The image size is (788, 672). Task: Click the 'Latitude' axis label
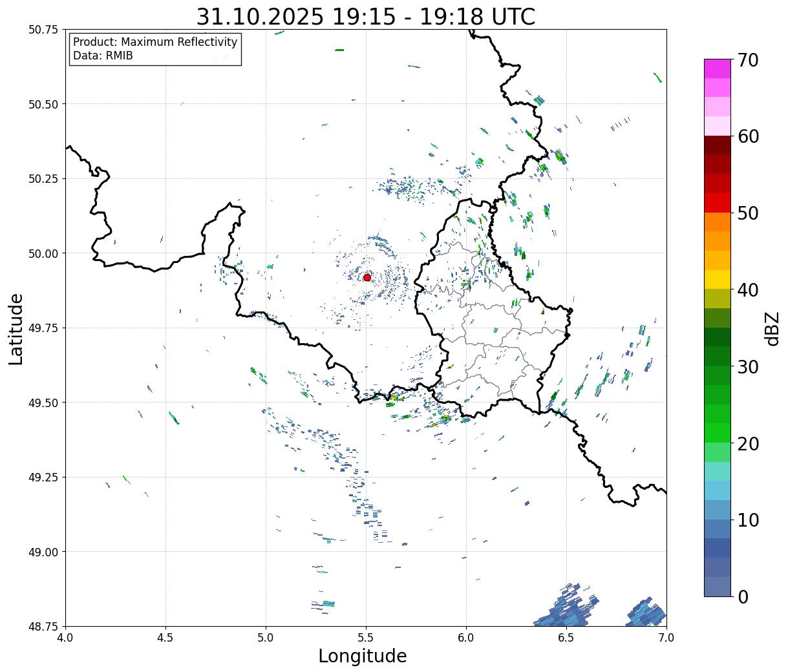click(x=16, y=328)
